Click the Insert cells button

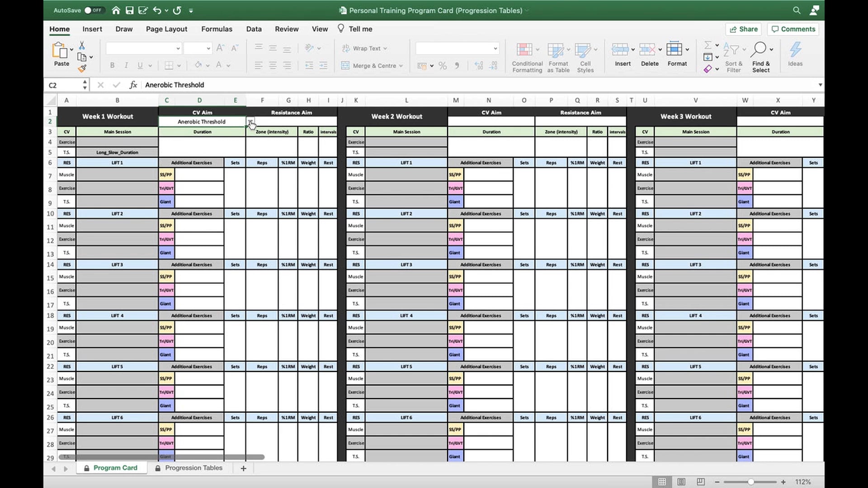(623, 55)
